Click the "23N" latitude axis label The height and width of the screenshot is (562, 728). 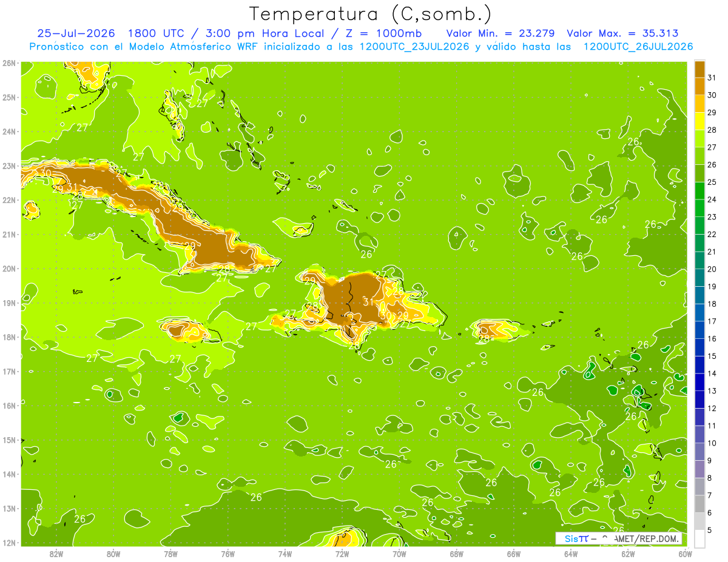click(x=8, y=166)
